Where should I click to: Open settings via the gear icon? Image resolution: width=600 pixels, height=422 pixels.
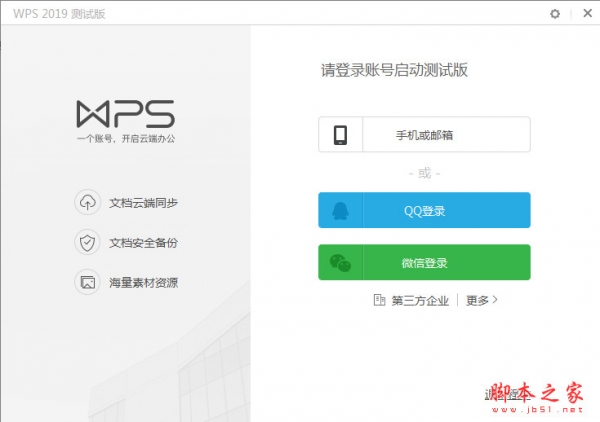pyautogui.click(x=555, y=13)
